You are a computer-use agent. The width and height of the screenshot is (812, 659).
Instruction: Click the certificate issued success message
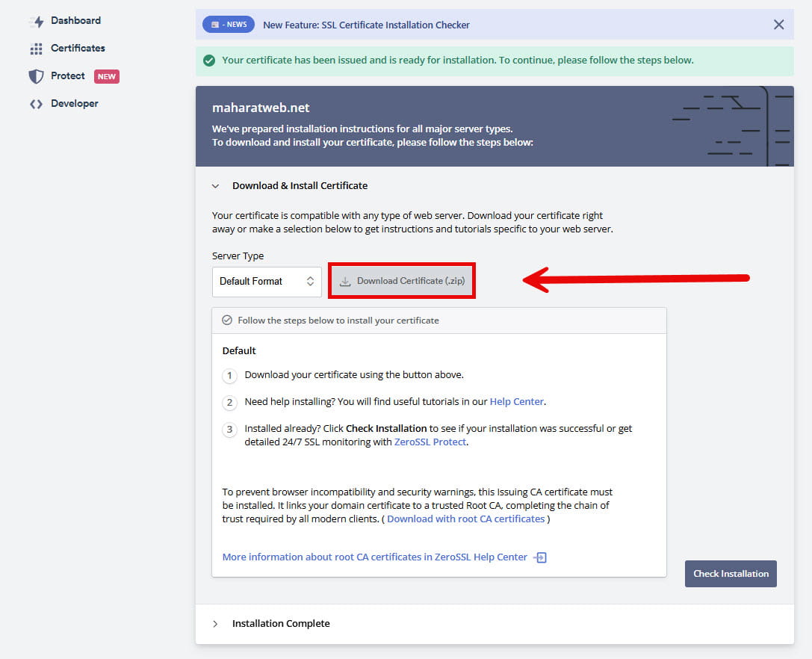pyautogui.click(x=458, y=60)
